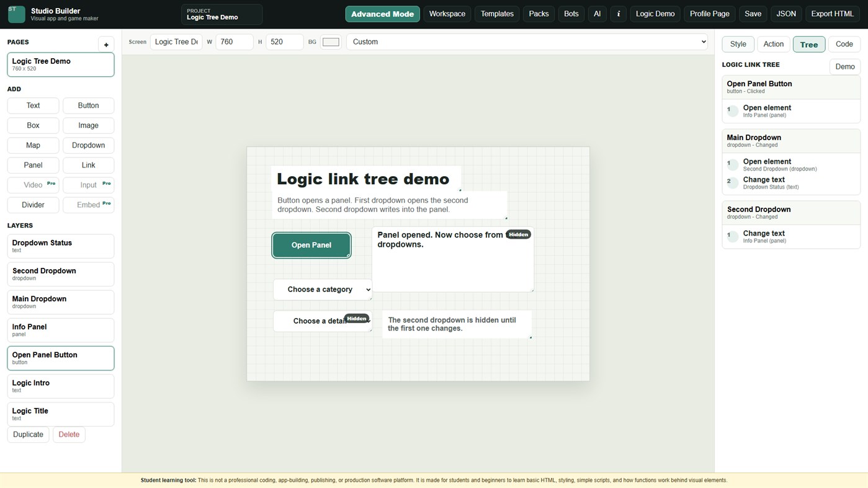Add a new page with plus icon

[106, 45]
